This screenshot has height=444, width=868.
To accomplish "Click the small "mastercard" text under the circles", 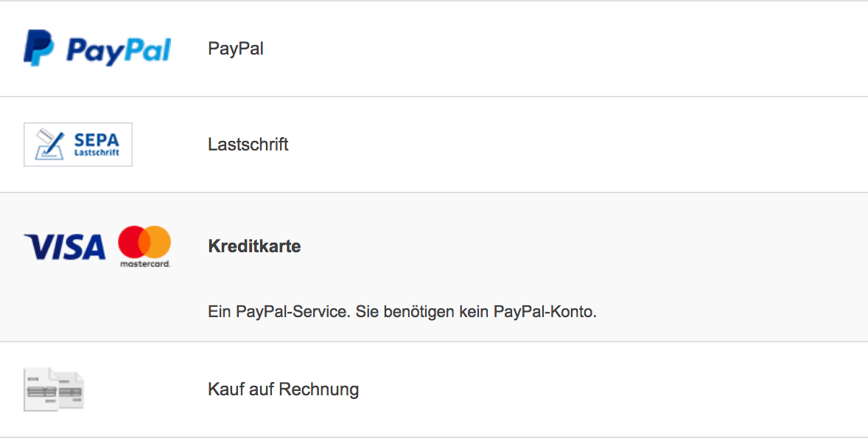I will point(145,263).
